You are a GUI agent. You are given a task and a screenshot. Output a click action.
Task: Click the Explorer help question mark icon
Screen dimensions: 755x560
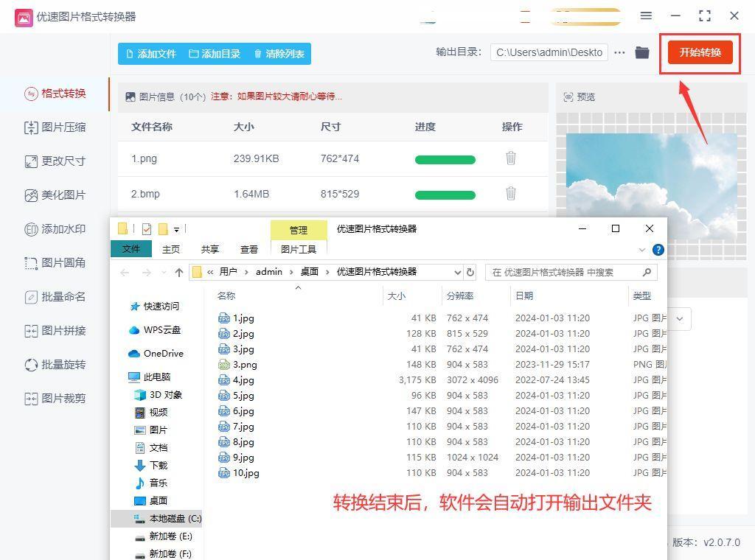pyautogui.click(x=658, y=250)
